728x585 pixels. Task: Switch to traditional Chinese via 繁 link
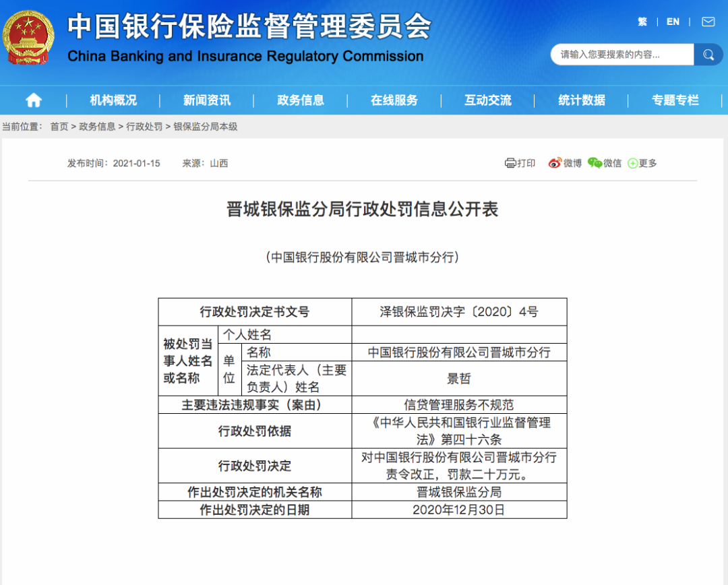pyautogui.click(x=642, y=21)
